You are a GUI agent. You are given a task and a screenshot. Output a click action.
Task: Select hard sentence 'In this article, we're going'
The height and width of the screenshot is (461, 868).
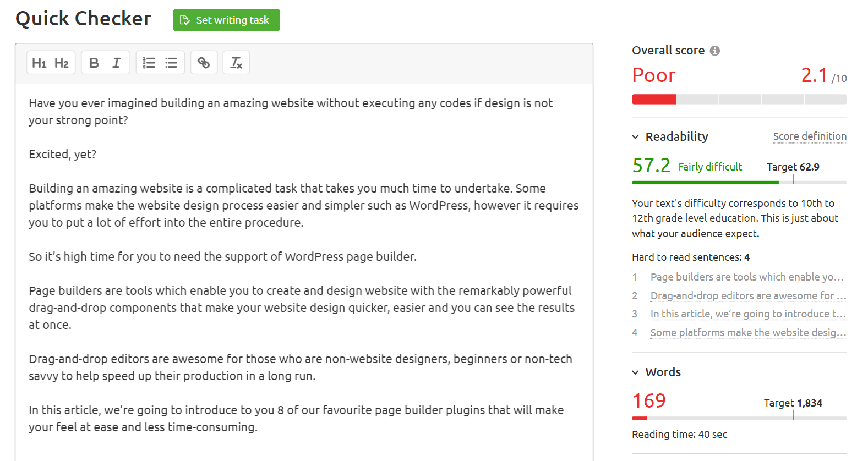(748, 314)
